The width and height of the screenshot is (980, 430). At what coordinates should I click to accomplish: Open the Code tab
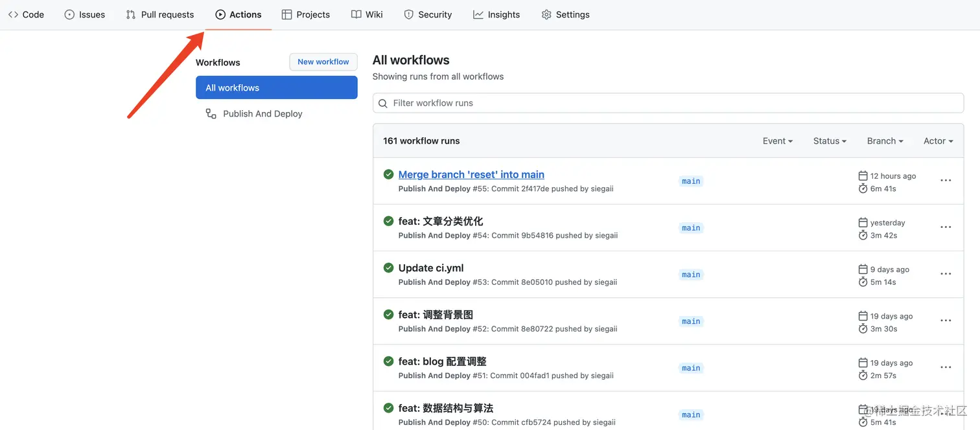pyautogui.click(x=26, y=14)
